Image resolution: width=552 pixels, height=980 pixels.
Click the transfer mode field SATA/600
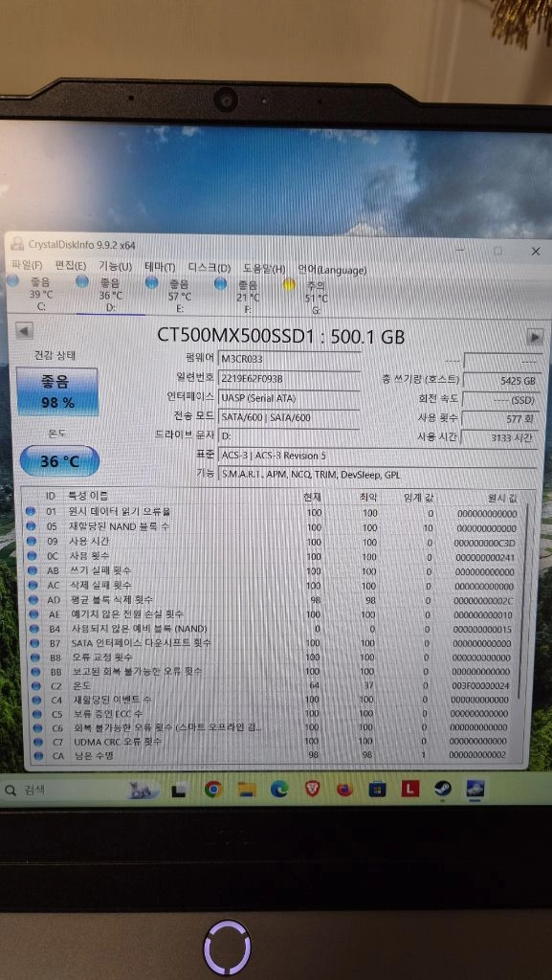(x=289, y=417)
